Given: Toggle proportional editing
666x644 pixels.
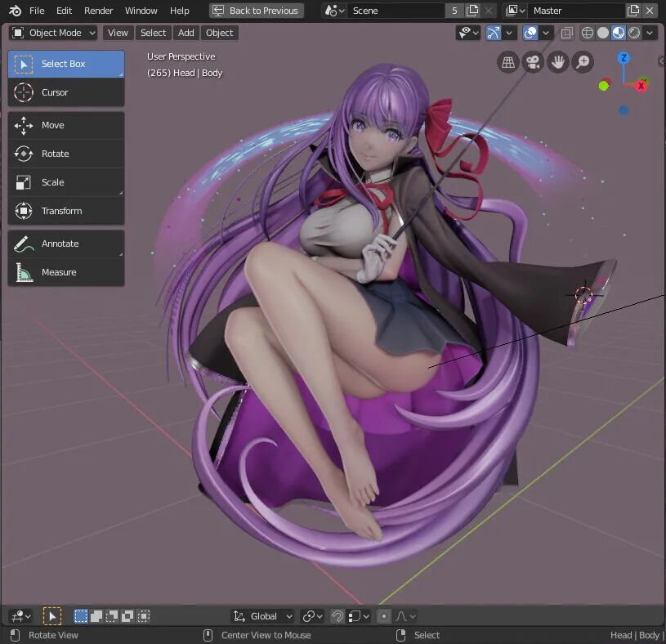Looking at the screenshot, I should coord(384,616).
